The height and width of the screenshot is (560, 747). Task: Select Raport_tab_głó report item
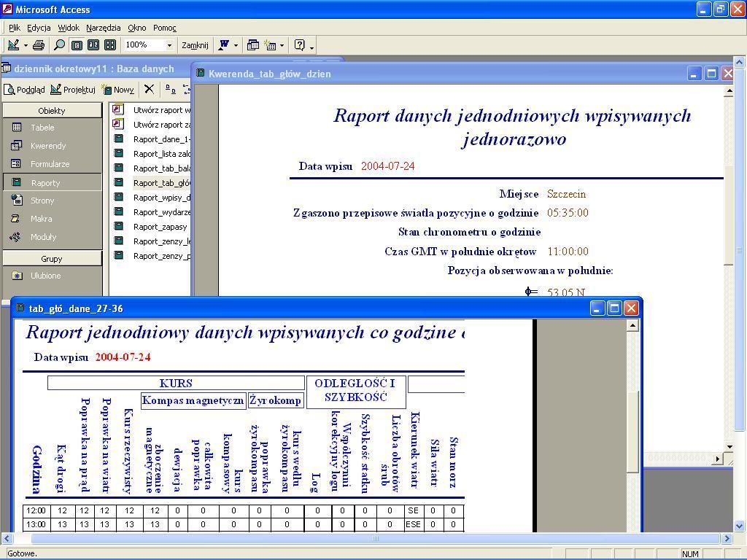coord(151,183)
